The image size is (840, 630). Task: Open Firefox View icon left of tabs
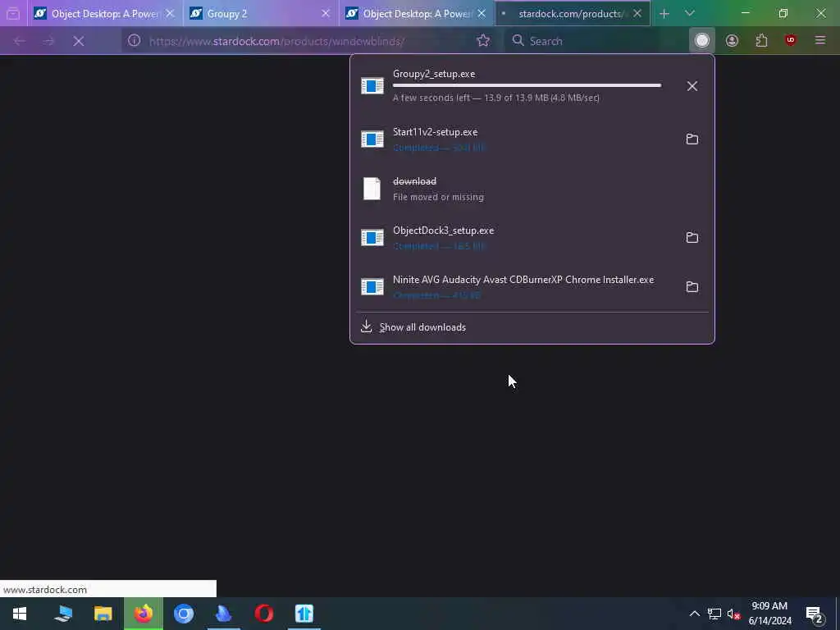[x=13, y=13]
